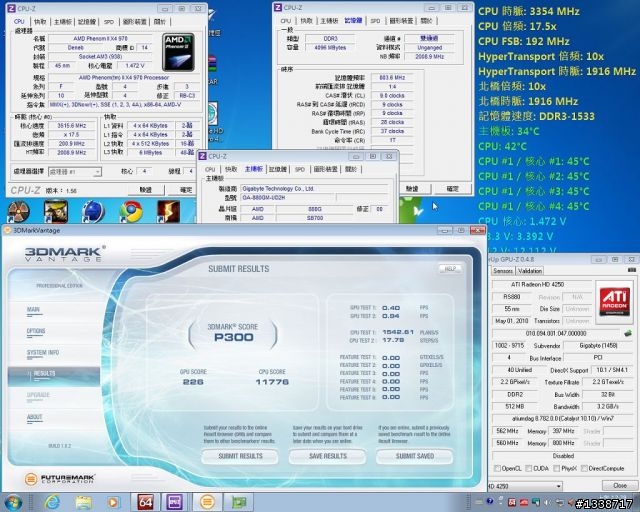This screenshot has width=640, height=512.
Task: Expand the HD 4250 GPU dropdown in GPU-Z
Action: [x=558, y=487]
